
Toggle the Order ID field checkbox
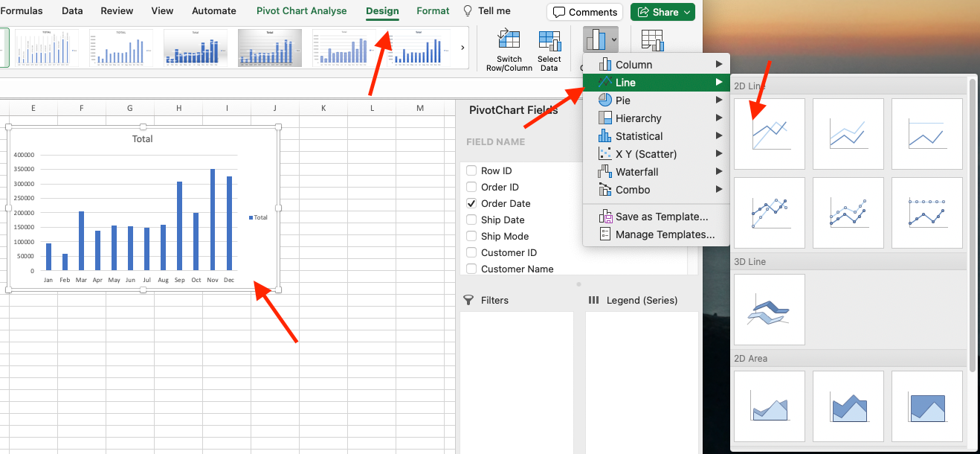click(471, 187)
